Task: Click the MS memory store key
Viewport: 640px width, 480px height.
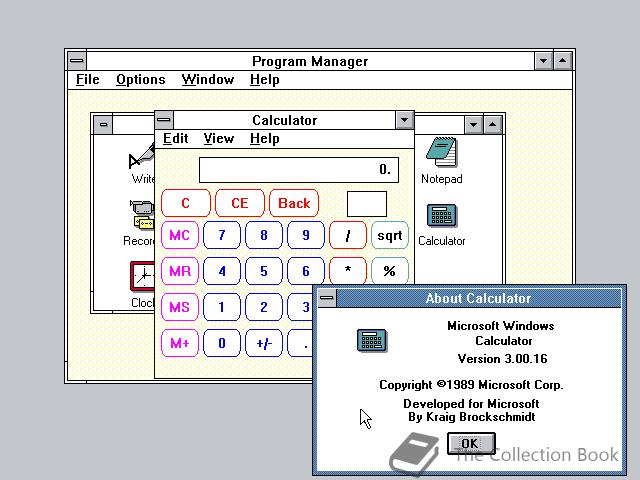Action: (x=180, y=307)
